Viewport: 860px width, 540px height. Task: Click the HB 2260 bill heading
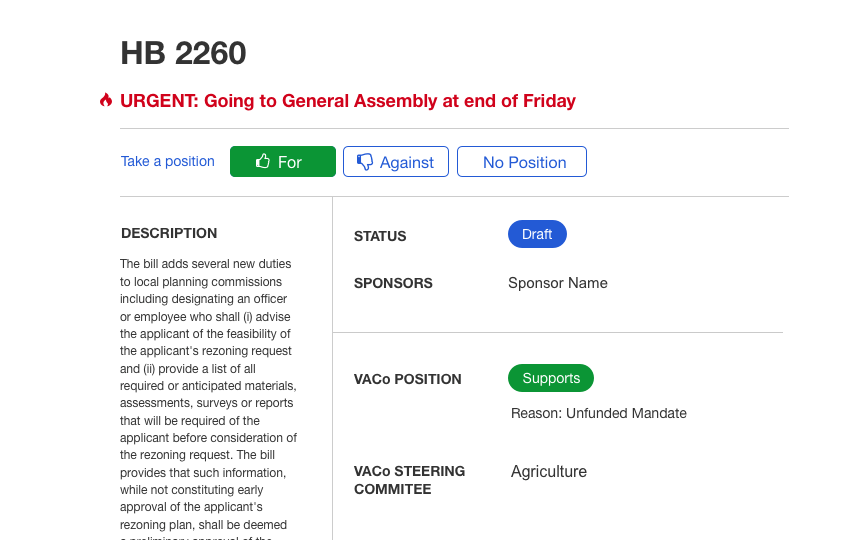click(x=183, y=53)
